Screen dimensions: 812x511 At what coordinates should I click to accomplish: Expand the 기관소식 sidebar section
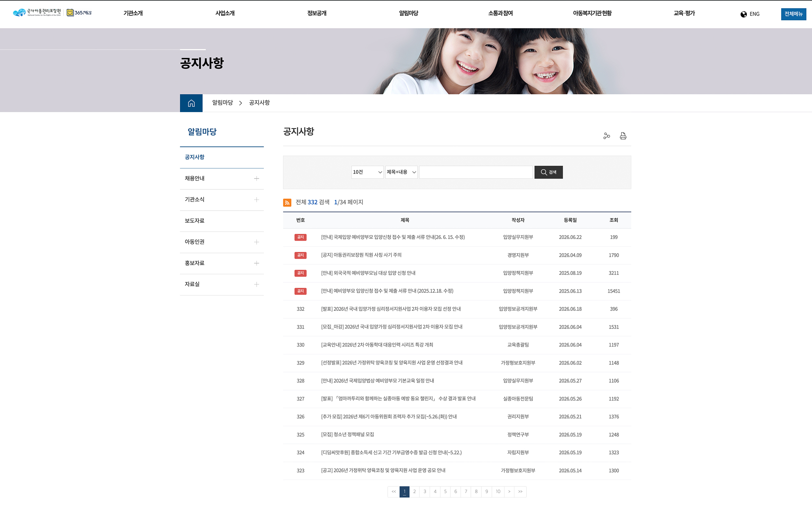(256, 200)
